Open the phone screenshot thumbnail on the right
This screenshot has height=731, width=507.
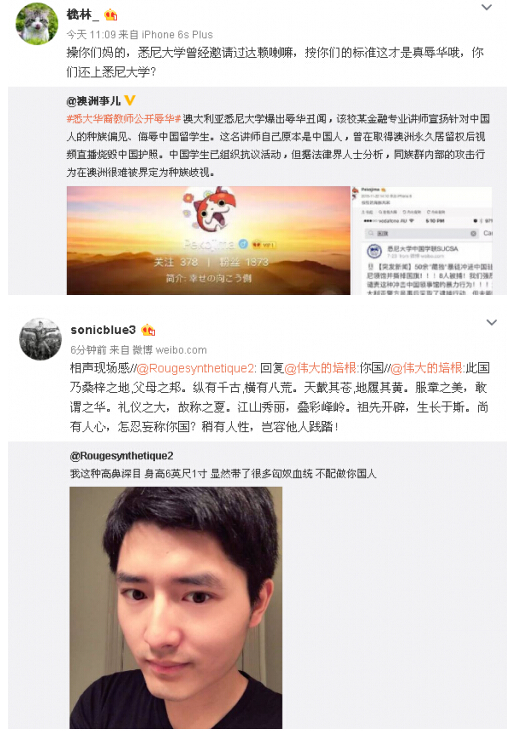(422, 240)
